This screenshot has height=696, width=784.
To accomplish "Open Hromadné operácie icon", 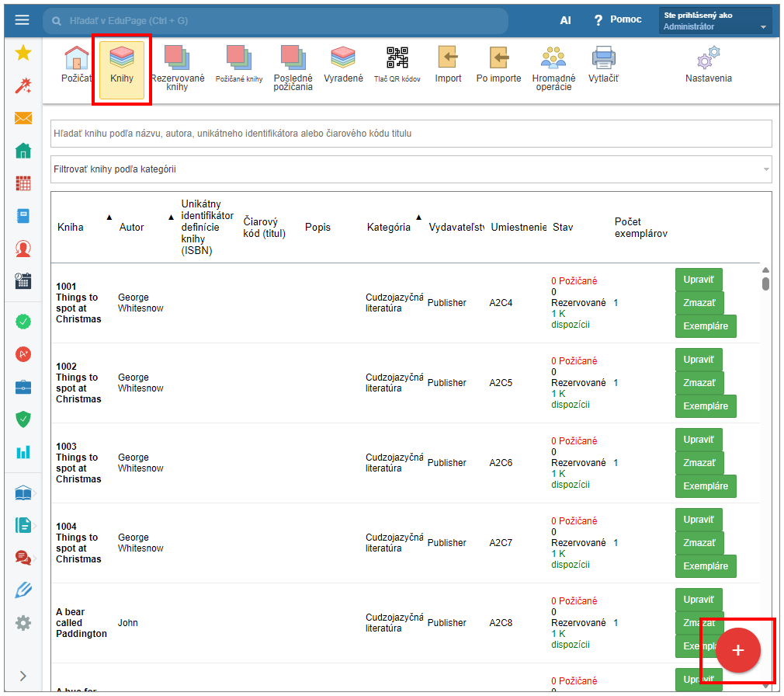I will point(553,68).
